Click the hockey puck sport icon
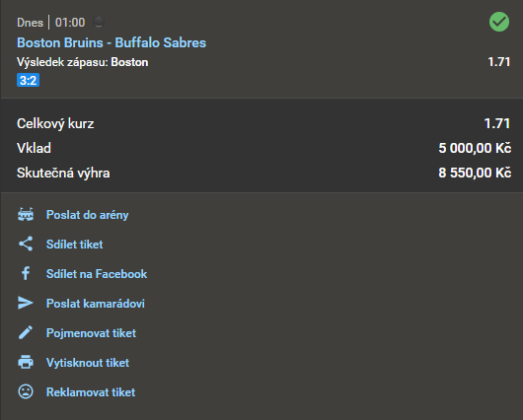The width and height of the screenshot is (523, 420). (99, 22)
